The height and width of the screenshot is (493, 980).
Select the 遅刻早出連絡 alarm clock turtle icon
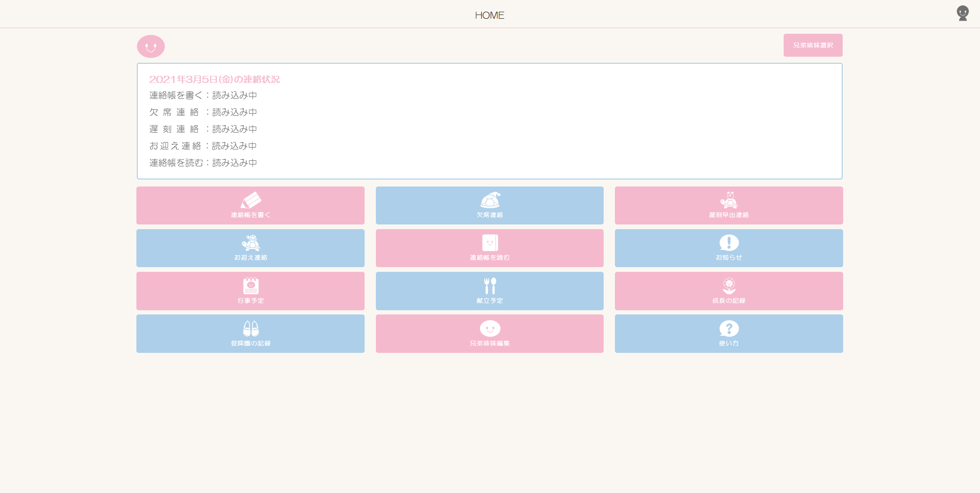[729, 201]
